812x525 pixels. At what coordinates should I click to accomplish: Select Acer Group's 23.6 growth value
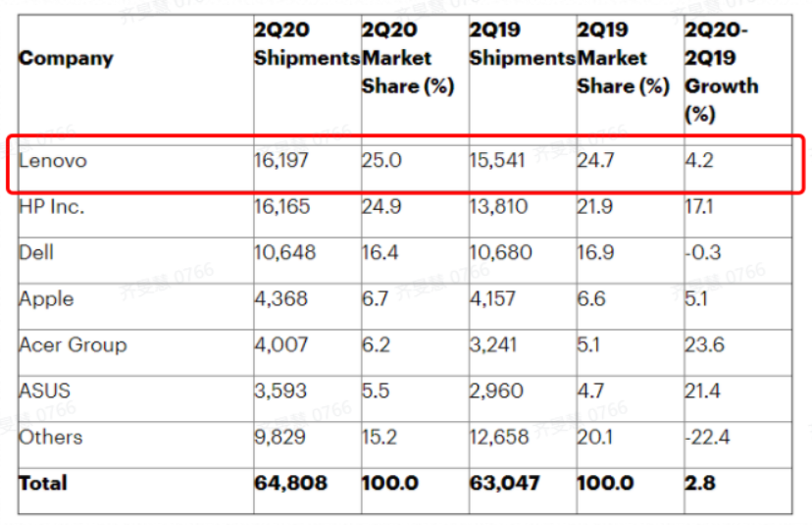coord(703,344)
